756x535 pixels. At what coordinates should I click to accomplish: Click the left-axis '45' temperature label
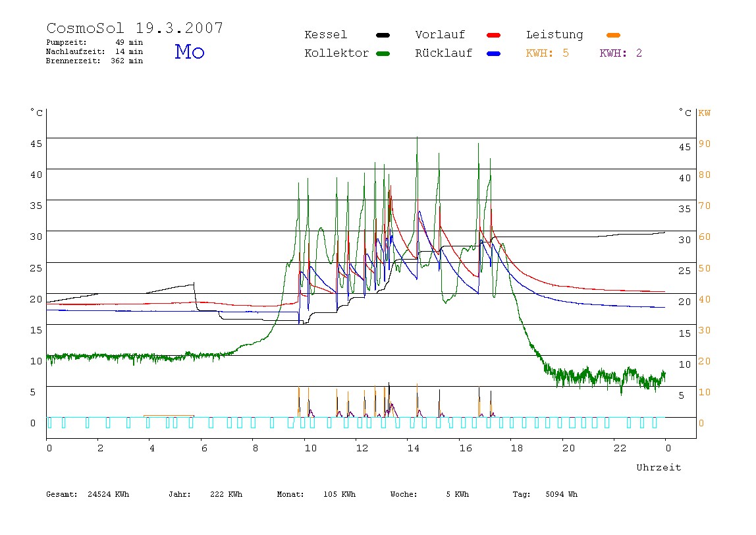[36, 144]
